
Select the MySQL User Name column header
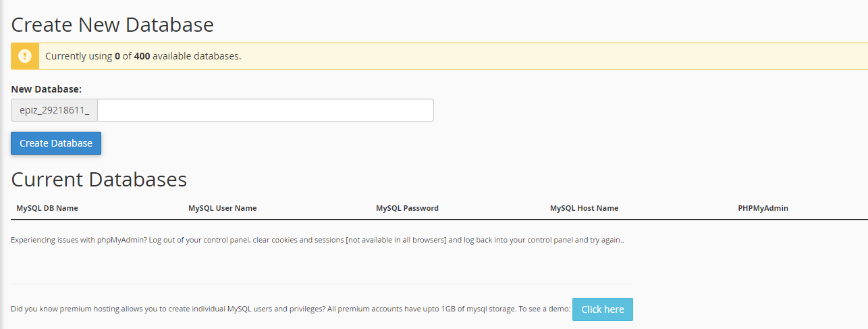click(222, 208)
